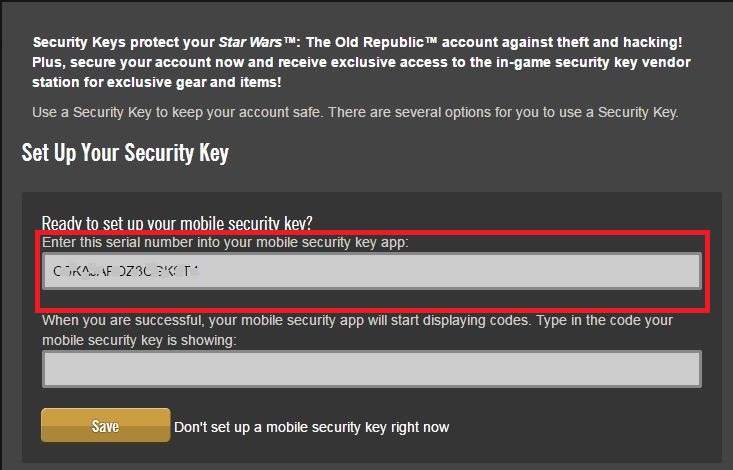Click inside the serial number field
733x470 pixels.
[x=372, y=271]
